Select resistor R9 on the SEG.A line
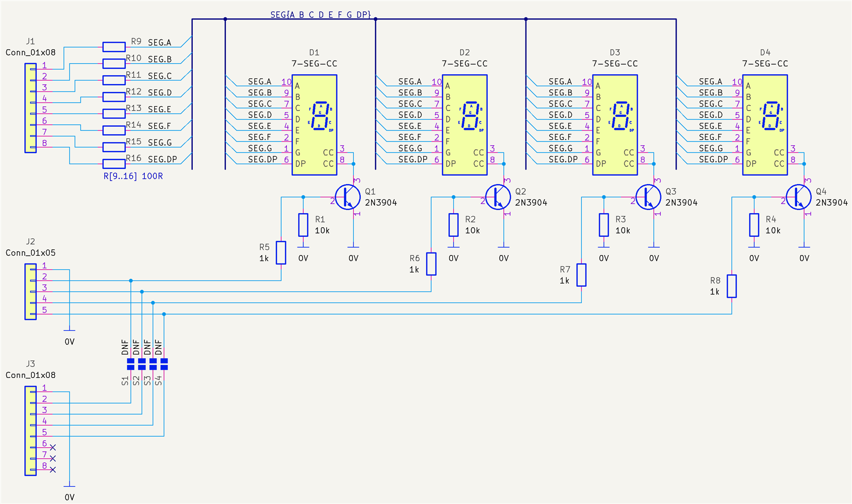 114,47
